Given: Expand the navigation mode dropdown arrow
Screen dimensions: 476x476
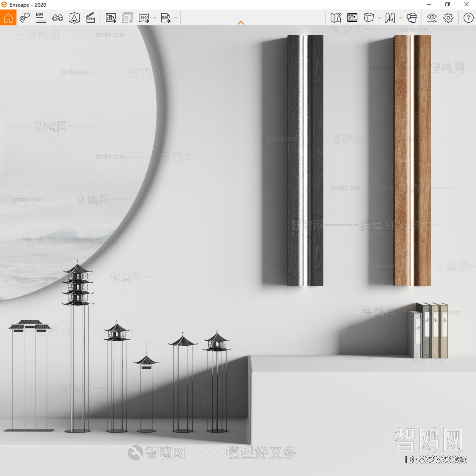Looking at the screenshot, I should coord(401,18).
